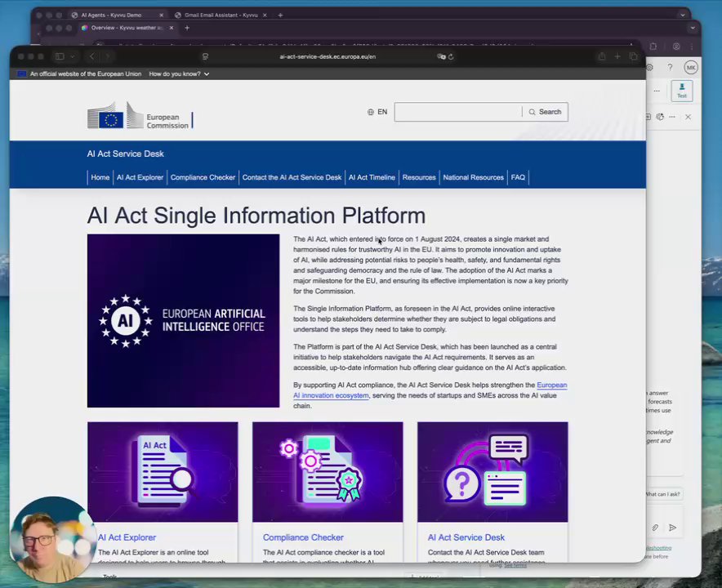
Task: Follow the European AI innovation ecosystem link
Action: (430, 390)
